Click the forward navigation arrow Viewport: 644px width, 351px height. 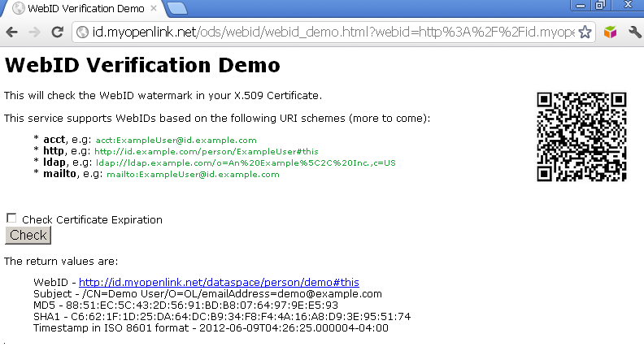34,32
